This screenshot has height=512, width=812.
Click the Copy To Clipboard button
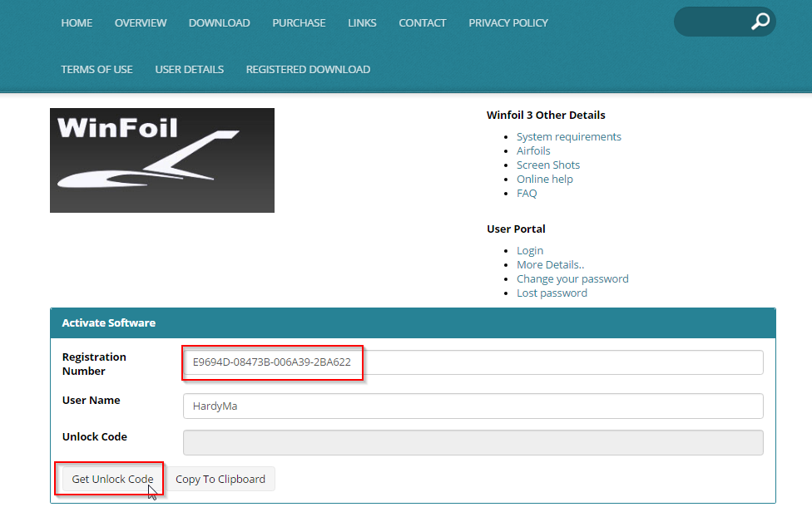click(x=220, y=479)
